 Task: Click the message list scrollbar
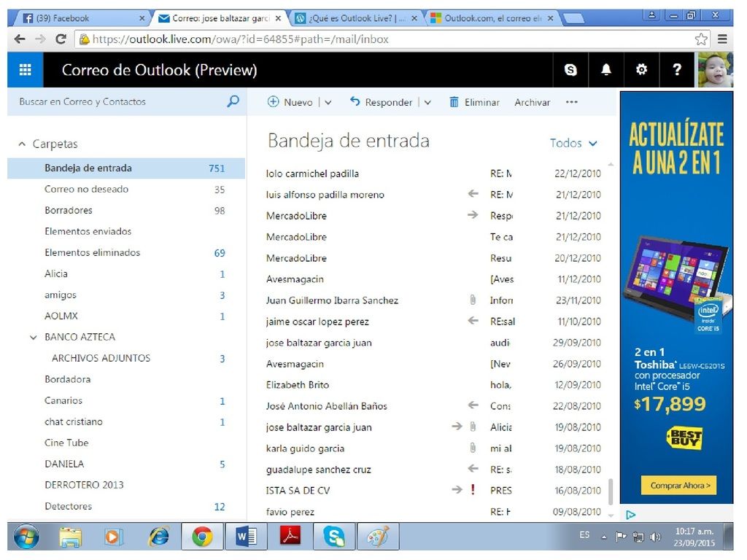[611, 492]
